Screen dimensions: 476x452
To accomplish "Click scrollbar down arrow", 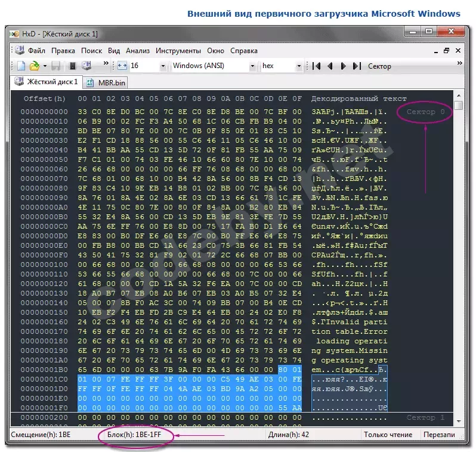I will pos(459,421).
